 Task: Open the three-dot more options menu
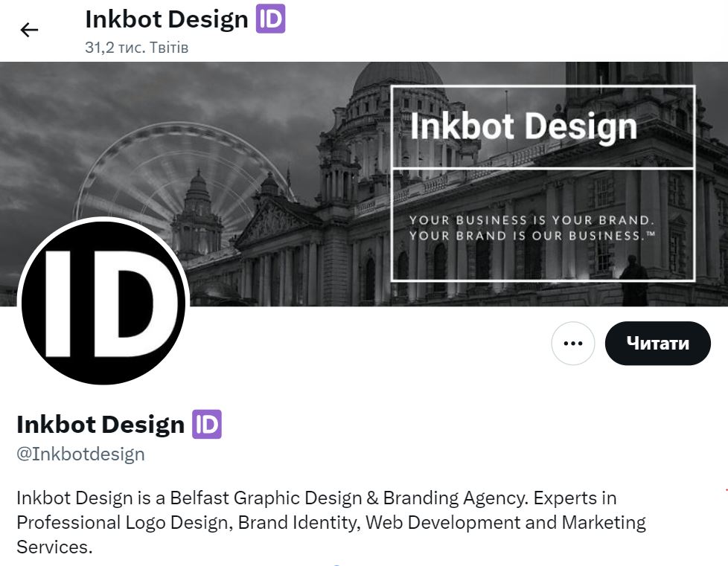tap(573, 344)
